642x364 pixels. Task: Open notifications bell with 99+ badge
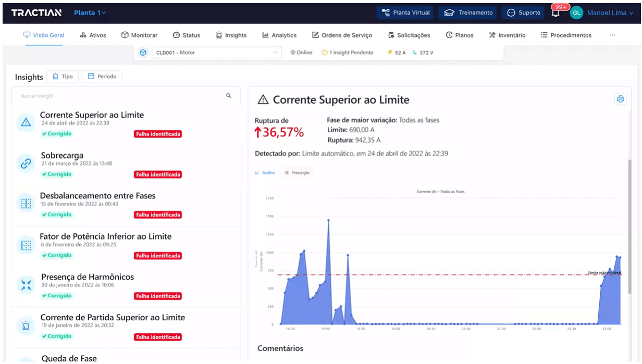coord(557,12)
